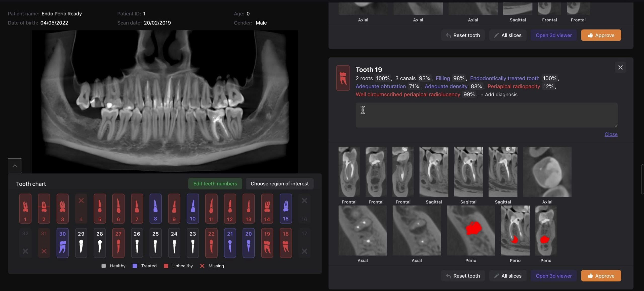Viewport: 644px width, 291px height.
Task: Toggle Periapical radiopacity 12% diagnosis
Action: 514,86
